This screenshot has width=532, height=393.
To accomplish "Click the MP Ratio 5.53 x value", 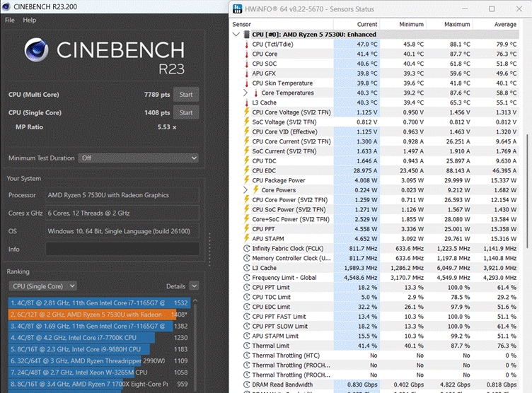I will pyautogui.click(x=167, y=127).
